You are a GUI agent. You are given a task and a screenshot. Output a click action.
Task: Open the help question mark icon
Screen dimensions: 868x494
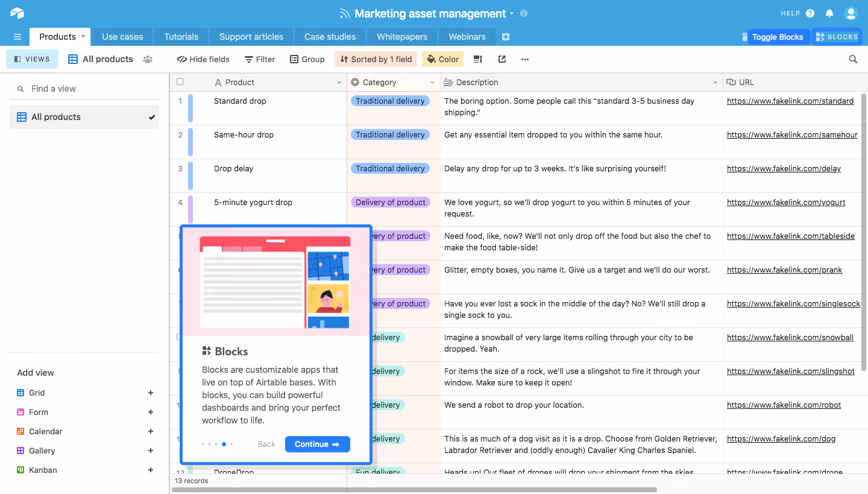810,13
